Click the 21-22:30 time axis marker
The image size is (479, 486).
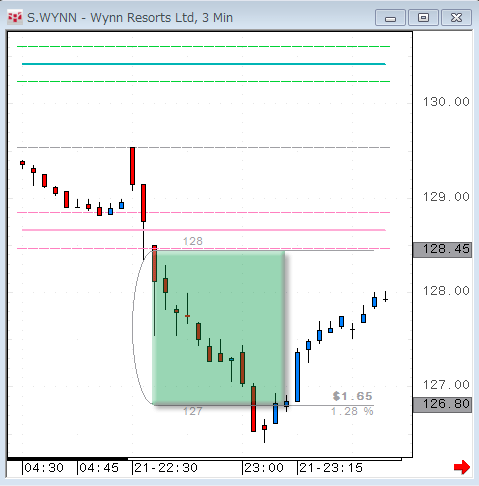point(166,468)
